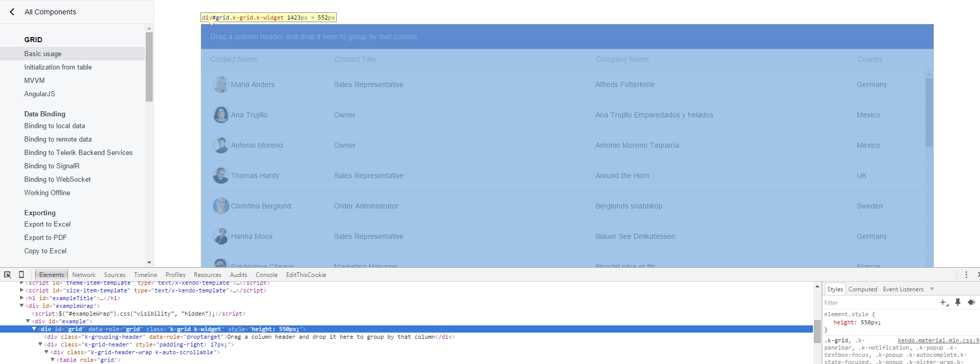This screenshot has height=364, width=980.
Task: Activate the inspect element picker icon
Action: (x=8, y=275)
